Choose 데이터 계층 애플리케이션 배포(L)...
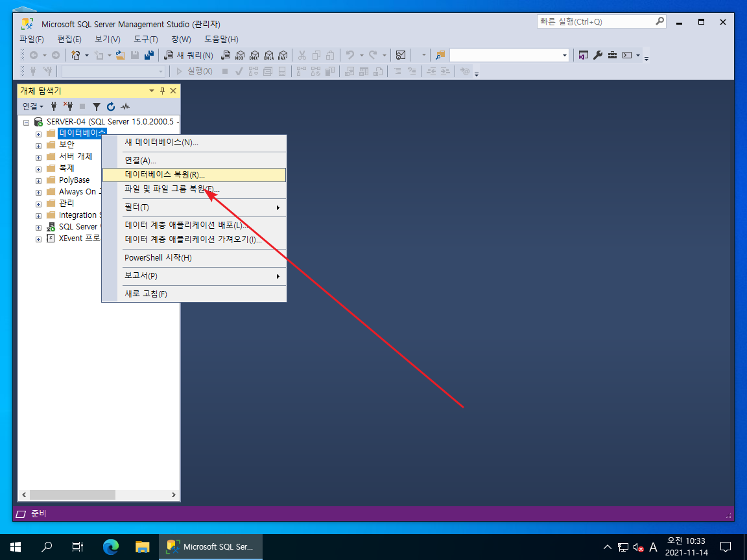Screen dimensions: 747x560 pyautogui.click(x=195, y=226)
